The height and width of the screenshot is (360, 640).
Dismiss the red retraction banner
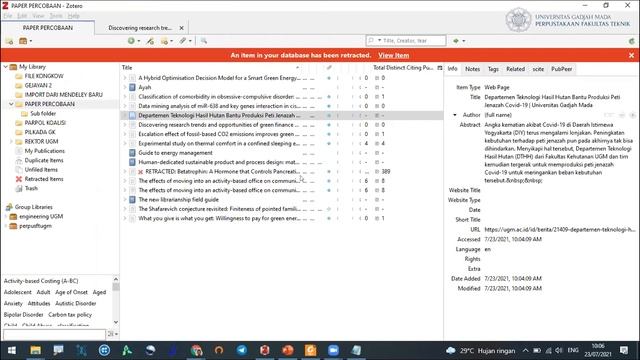click(631, 55)
